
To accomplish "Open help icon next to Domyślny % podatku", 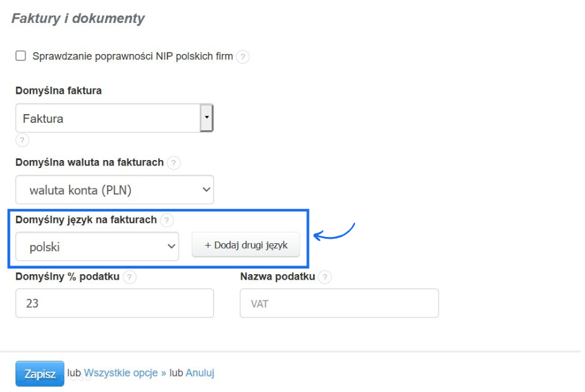I will click(129, 277).
